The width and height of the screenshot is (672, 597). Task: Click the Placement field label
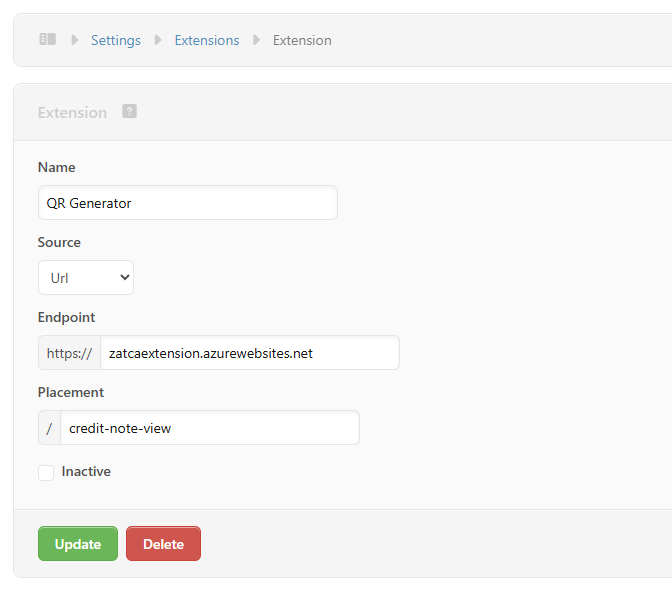click(x=71, y=392)
